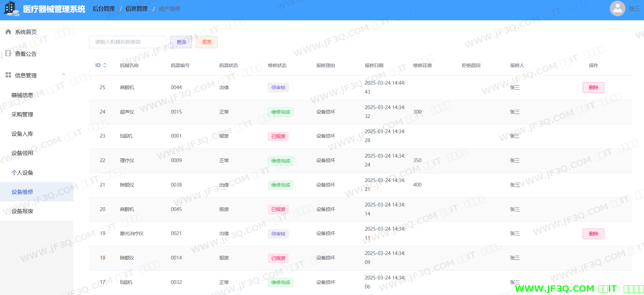
Task: Click the medical system logo icon
Action: (11, 9)
